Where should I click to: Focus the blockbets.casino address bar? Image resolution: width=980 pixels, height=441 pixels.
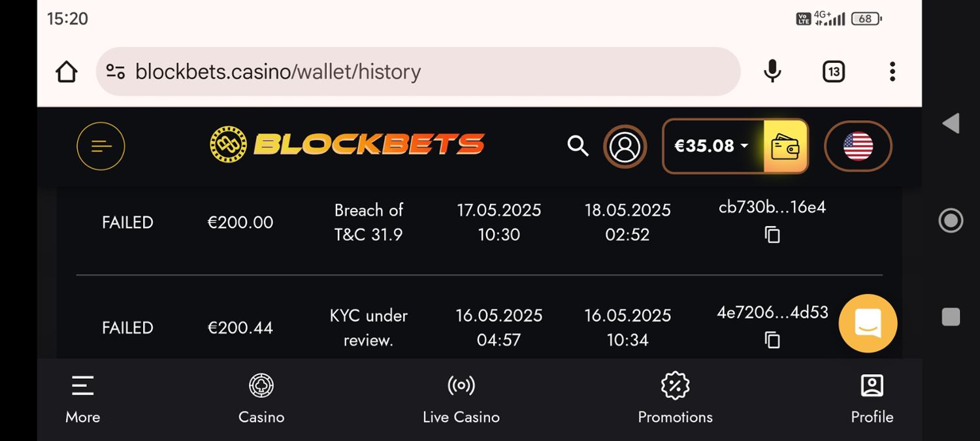pos(418,71)
